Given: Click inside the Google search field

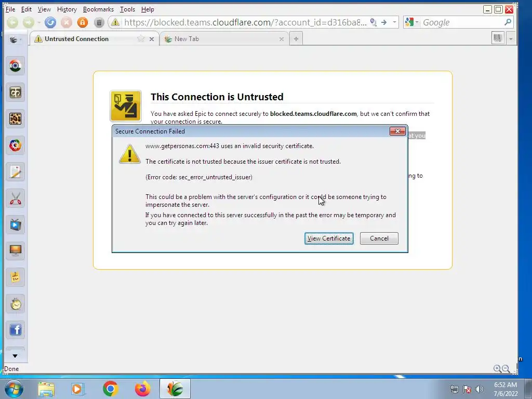Looking at the screenshot, I should pyautogui.click(x=461, y=22).
